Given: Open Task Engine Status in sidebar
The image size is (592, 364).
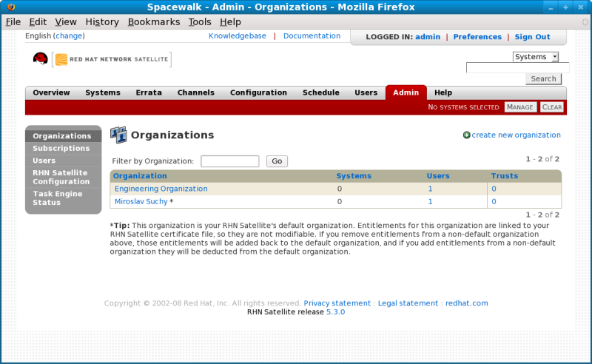Looking at the screenshot, I should (x=56, y=198).
